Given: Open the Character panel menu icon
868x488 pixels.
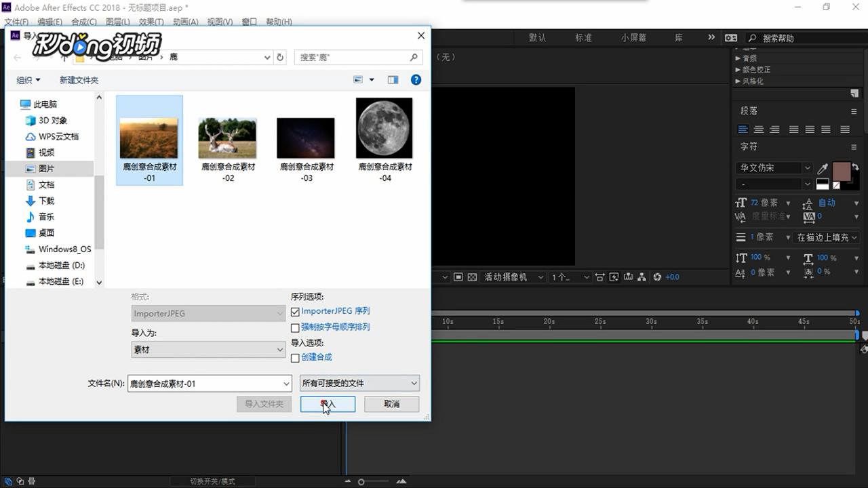Looking at the screenshot, I should coord(854,147).
